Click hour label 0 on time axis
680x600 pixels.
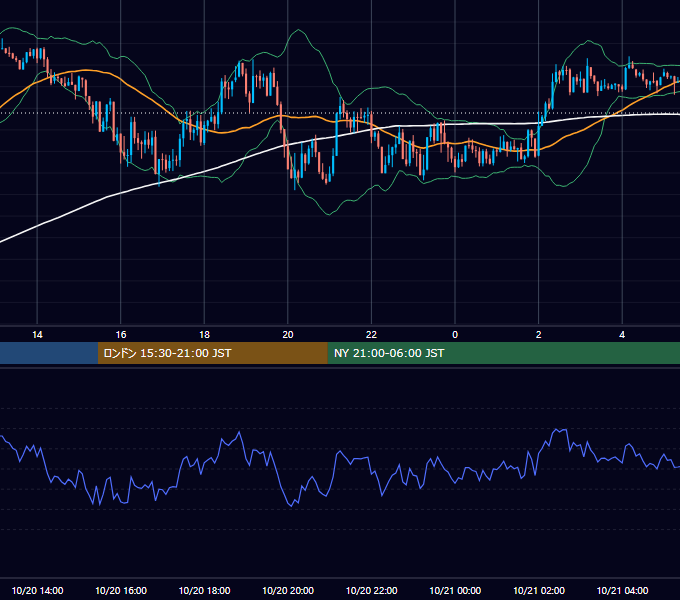coord(455,335)
